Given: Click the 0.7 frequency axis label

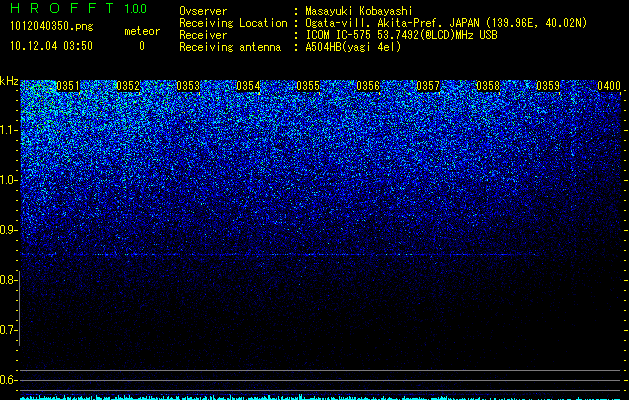Looking at the screenshot, I should (x=9, y=330).
